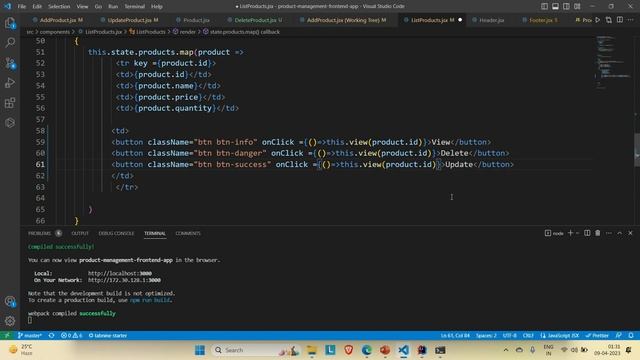Toggle the secondary sidebar layout icon
The image size is (640, 360).
pyautogui.click(x=567, y=6)
